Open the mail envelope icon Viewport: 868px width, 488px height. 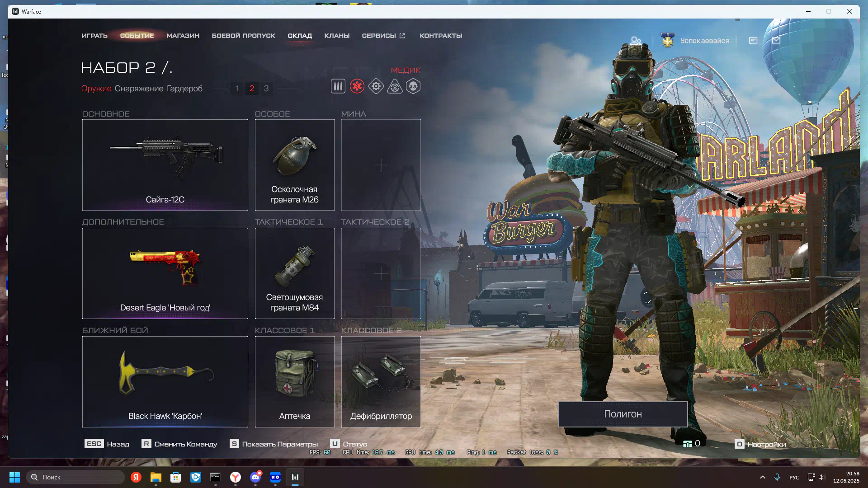click(776, 41)
